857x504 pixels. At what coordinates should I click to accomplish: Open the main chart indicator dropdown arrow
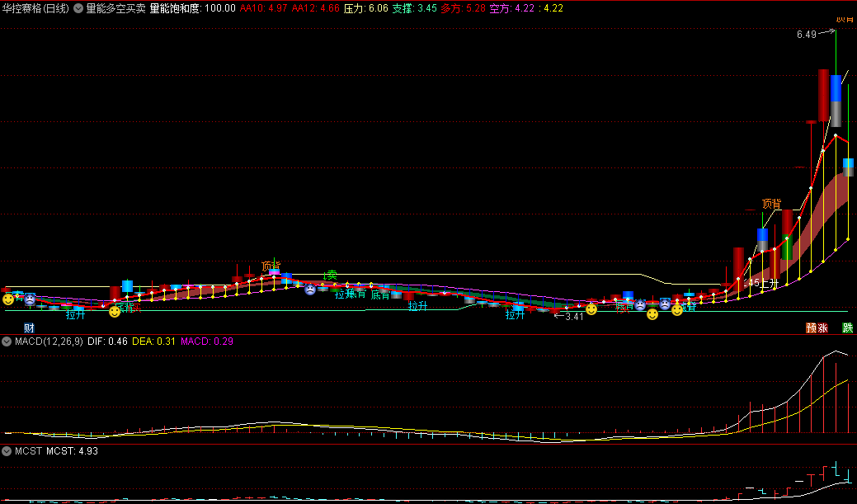pos(78,8)
